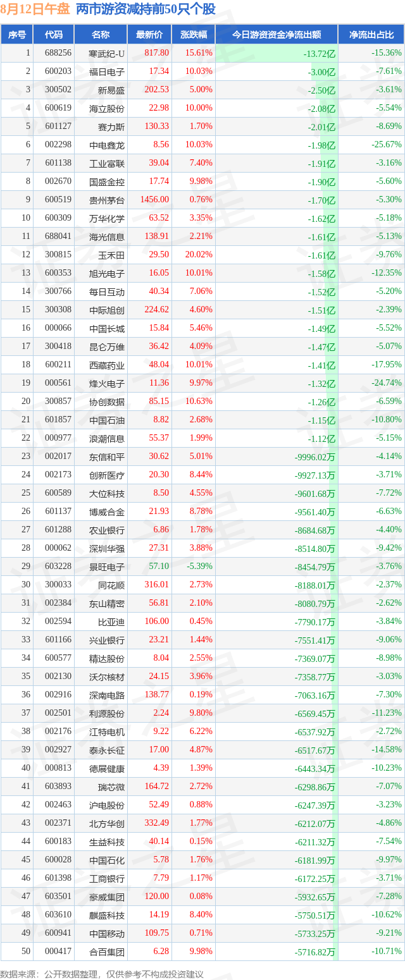Click the 今日游资资金净流出额 column header
The width and height of the screenshot is (405, 980).
(277, 35)
